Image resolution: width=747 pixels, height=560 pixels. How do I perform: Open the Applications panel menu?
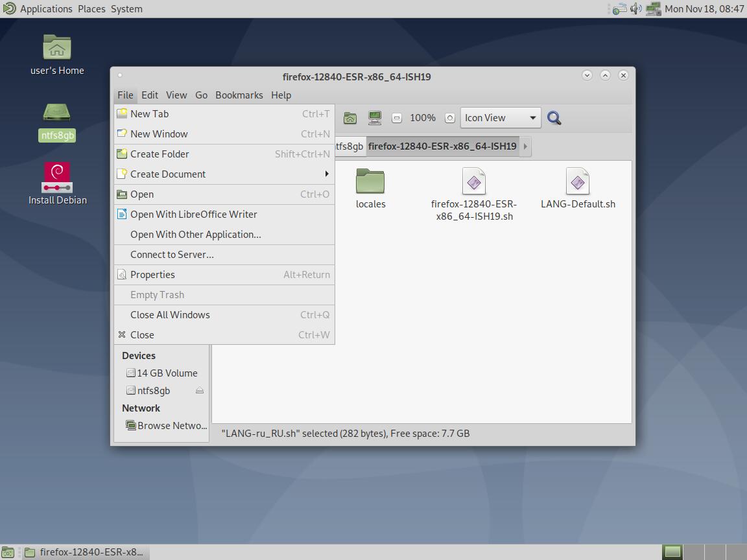[46, 8]
